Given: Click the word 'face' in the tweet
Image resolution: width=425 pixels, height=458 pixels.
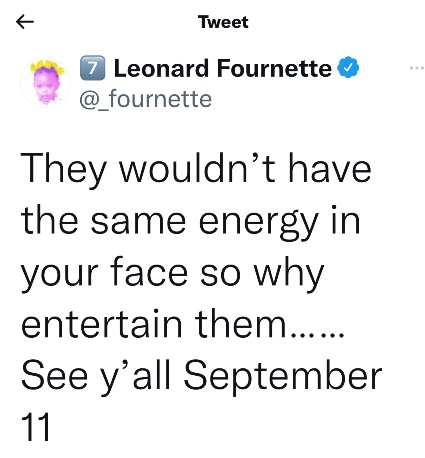Looking at the screenshot, I should (149, 271).
